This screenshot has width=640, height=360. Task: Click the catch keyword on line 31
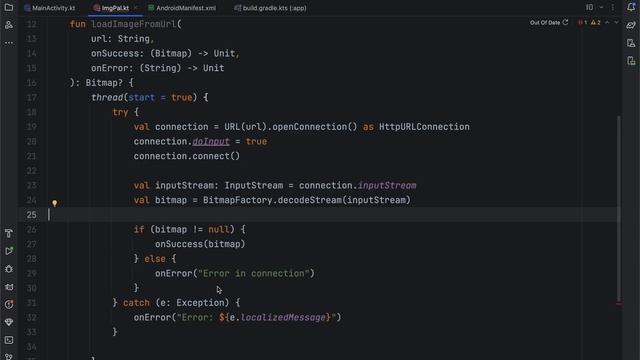point(136,302)
